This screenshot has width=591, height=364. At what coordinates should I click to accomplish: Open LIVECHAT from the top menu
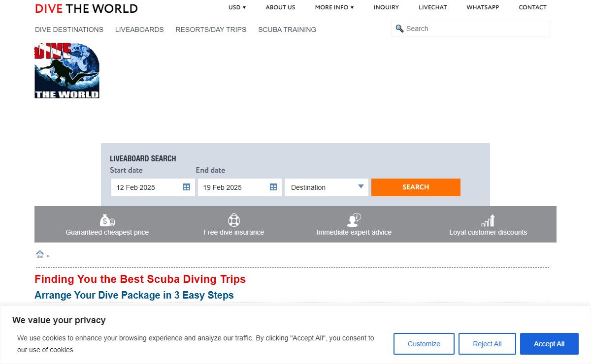433,7
